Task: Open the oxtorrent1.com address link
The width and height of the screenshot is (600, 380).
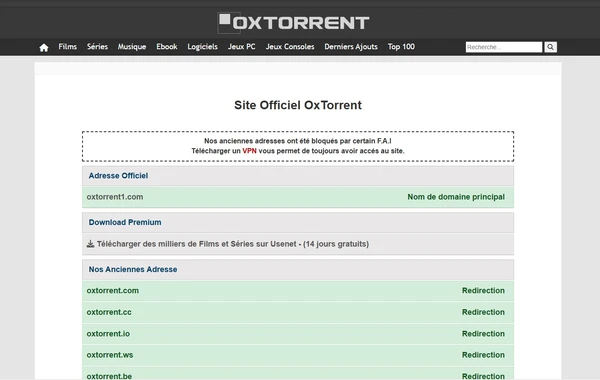Action: click(115, 197)
